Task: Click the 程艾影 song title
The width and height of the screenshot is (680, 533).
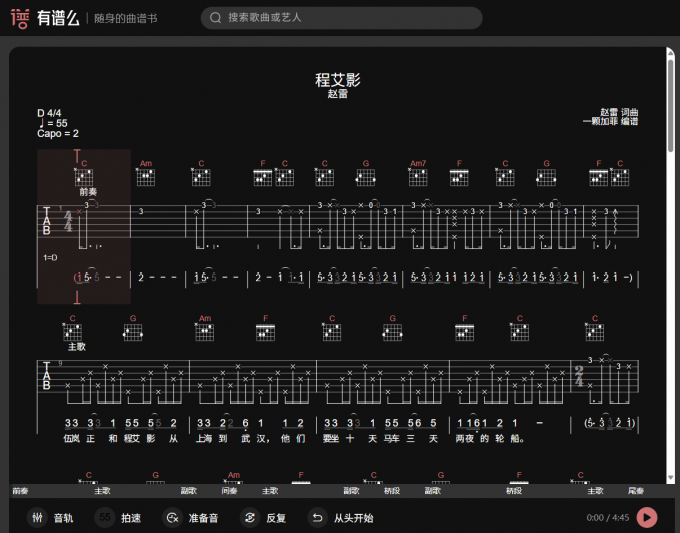Action: 337,79
